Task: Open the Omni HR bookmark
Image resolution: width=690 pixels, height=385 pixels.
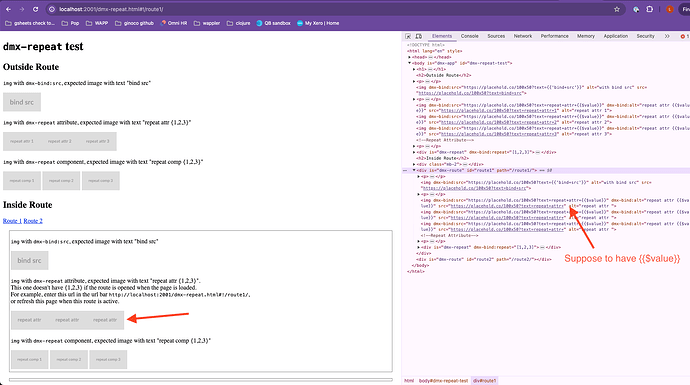Action: (x=174, y=23)
